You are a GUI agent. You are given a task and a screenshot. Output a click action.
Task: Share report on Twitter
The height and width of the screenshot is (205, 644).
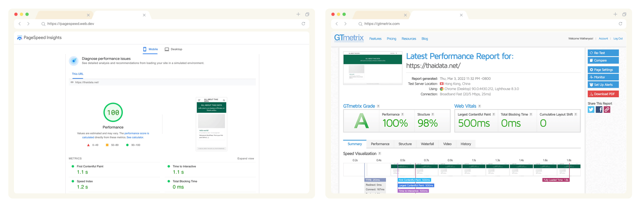click(591, 110)
